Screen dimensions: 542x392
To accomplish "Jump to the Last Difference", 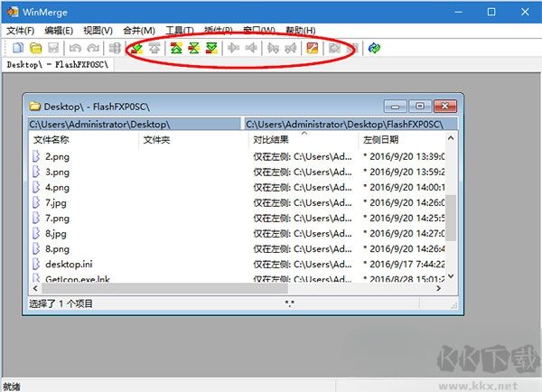I will pyautogui.click(x=211, y=48).
